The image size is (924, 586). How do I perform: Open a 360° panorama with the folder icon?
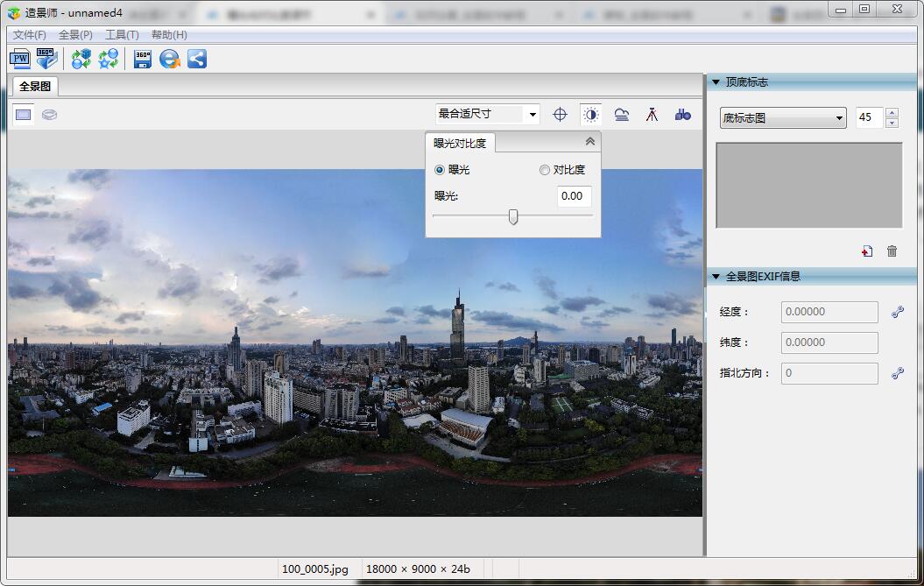(x=47, y=59)
